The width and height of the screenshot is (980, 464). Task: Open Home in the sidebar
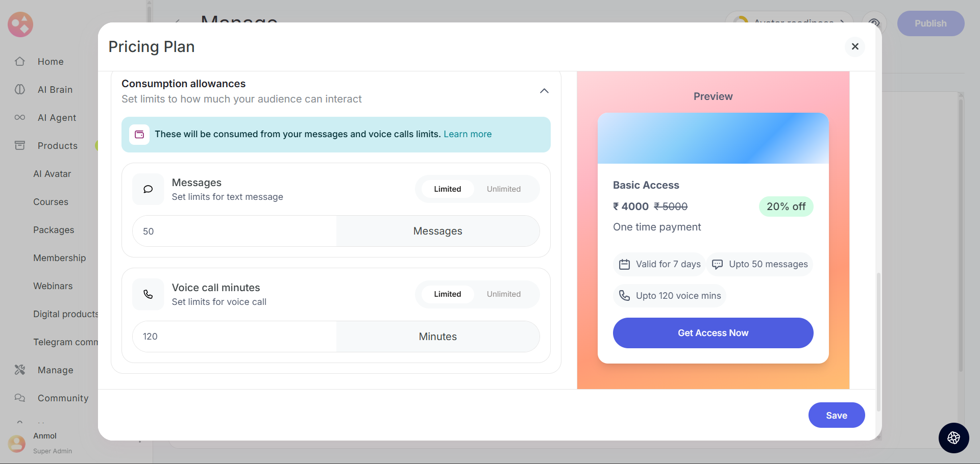tap(51, 62)
